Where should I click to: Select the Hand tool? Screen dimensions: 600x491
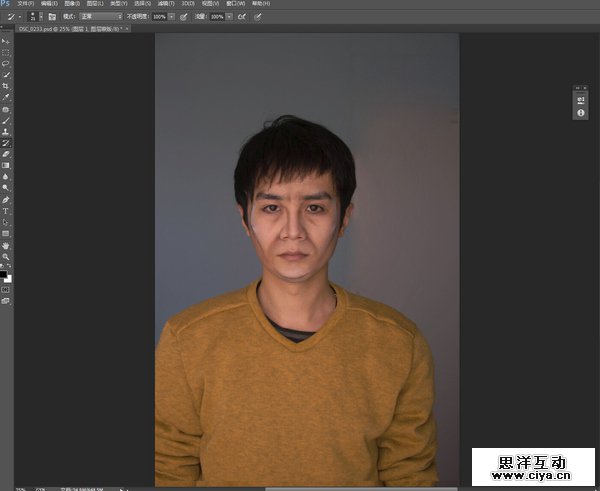(x=5, y=246)
